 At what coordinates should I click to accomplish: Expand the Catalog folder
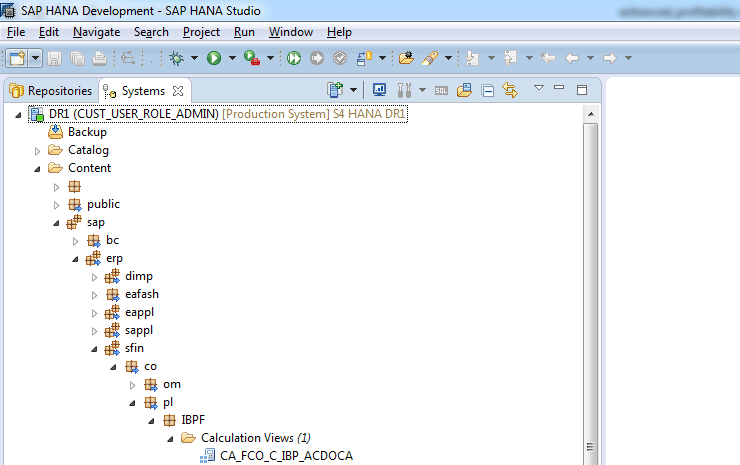(x=37, y=151)
